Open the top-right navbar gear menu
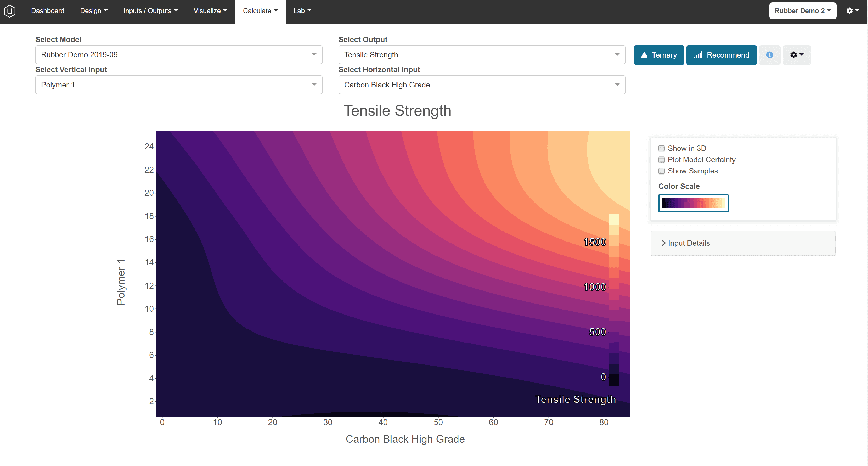 tap(853, 11)
